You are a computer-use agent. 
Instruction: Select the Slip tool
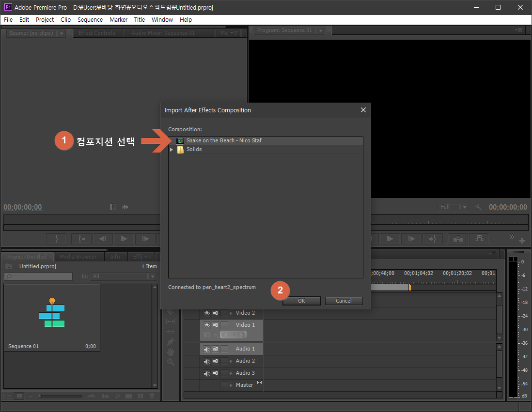171,321
